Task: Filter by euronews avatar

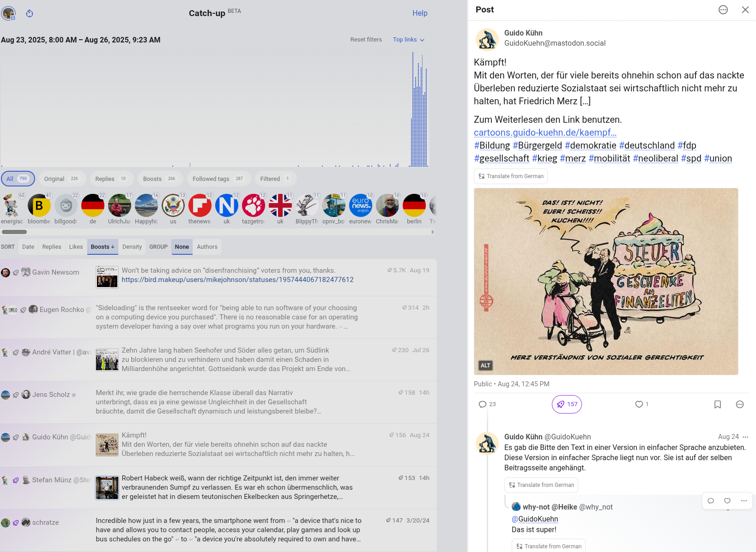Action: pyautogui.click(x=361, y=205)
